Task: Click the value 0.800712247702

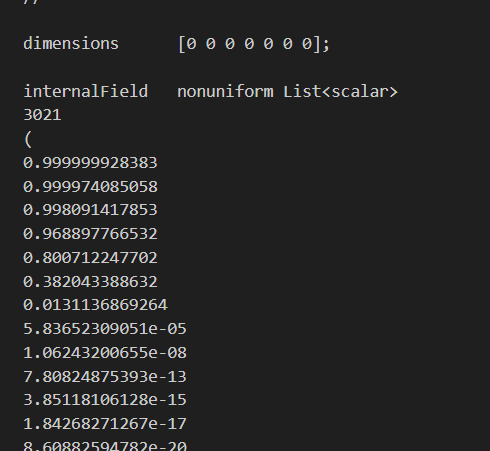Action: (x=90, y=258)
